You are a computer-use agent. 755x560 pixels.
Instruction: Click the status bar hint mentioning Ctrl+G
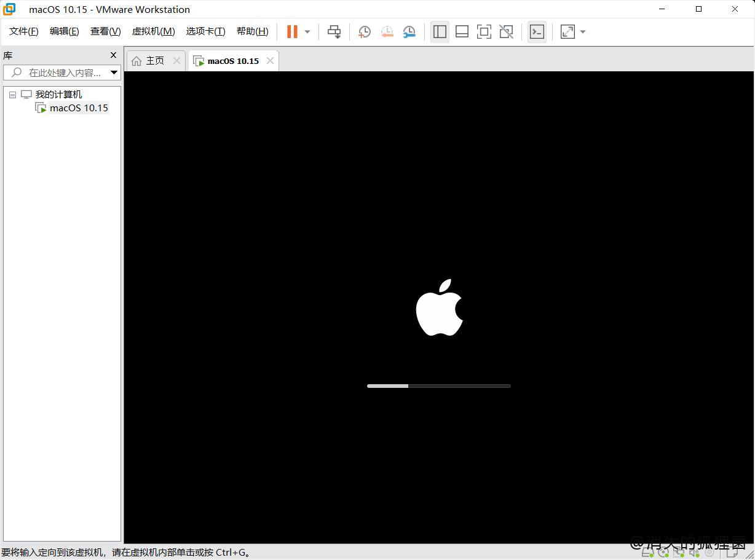tap(127, 552)
